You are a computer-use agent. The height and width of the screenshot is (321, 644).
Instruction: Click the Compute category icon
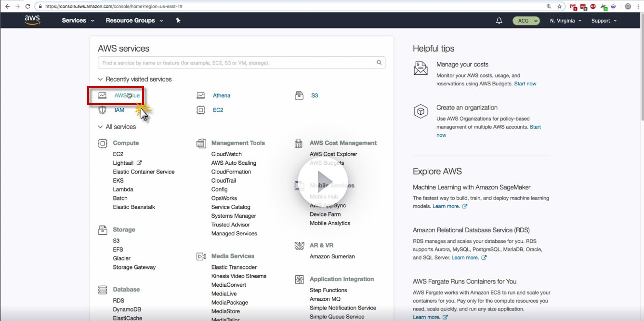pyautogui.click(x=103, y=143)
